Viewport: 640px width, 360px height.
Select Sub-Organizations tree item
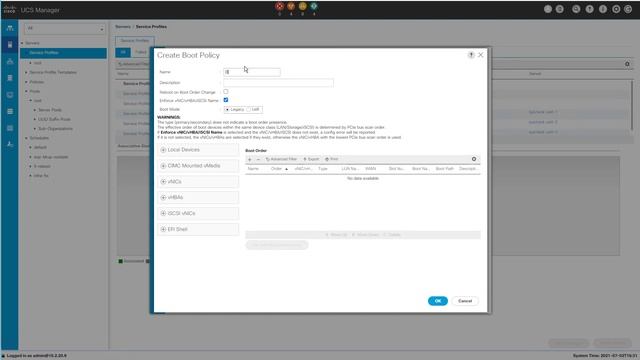tap(56, 129)
